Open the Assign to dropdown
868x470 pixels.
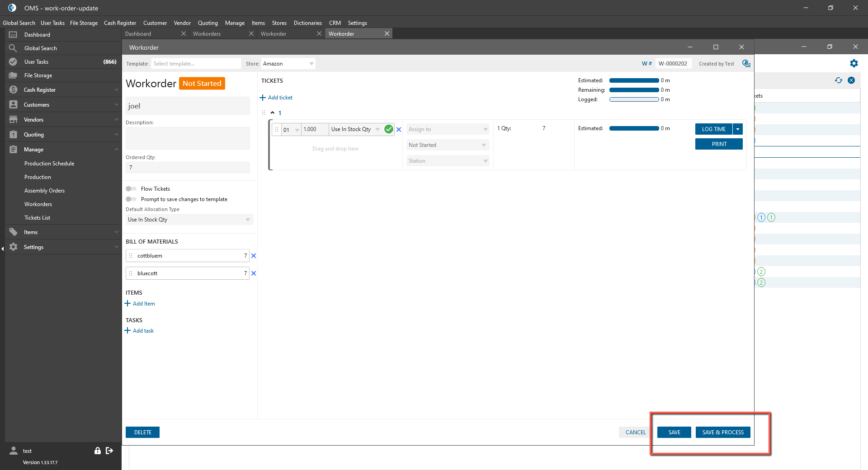pos(448,129)
